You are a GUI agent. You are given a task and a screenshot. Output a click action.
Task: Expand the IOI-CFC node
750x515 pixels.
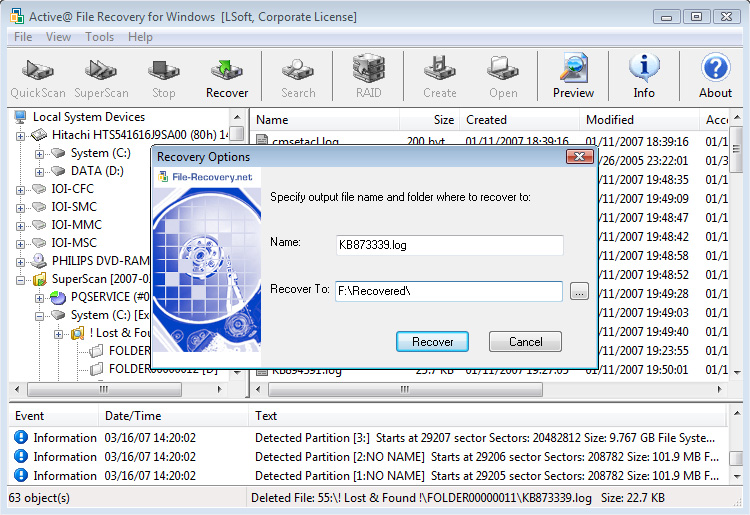pos(20,190)
